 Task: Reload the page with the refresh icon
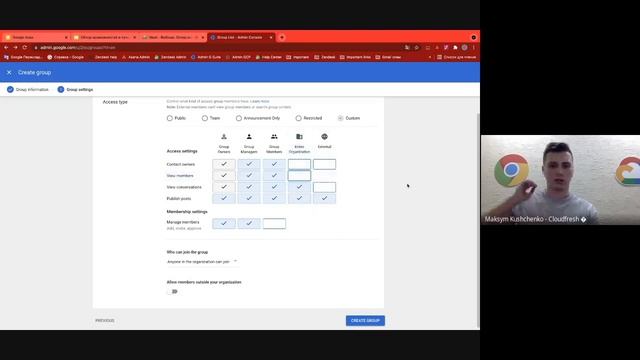[x=24, y=47]
